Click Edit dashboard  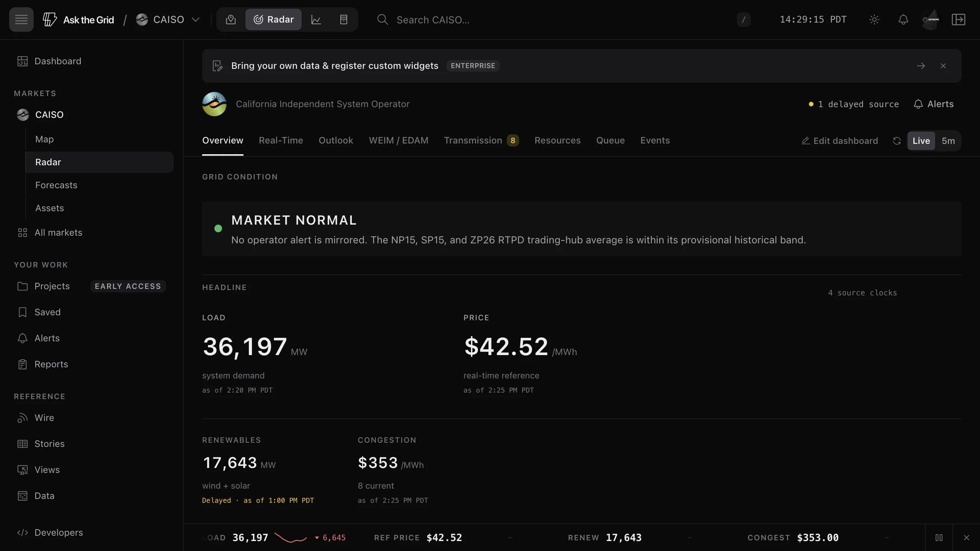click(x=840, y=141)
